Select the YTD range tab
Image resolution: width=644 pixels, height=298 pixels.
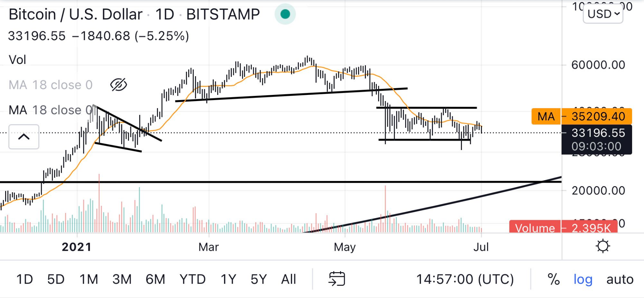(193, 279)
